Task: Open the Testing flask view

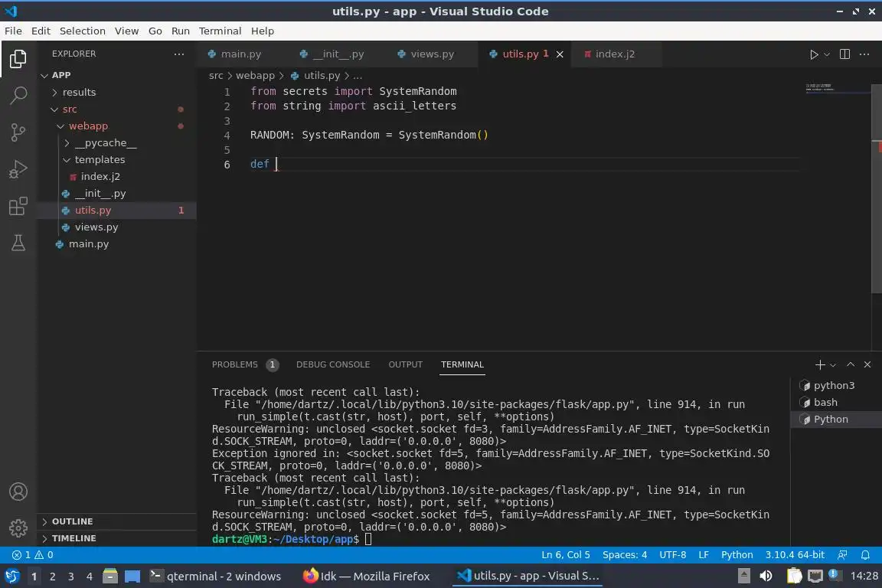Action: (x=18, y=243)
